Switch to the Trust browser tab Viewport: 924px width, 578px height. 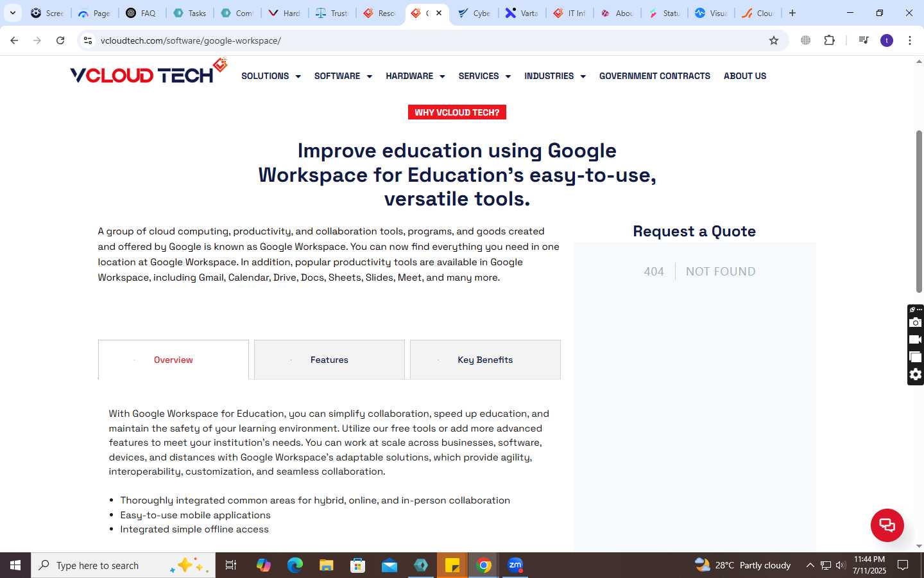click(332, 13)
